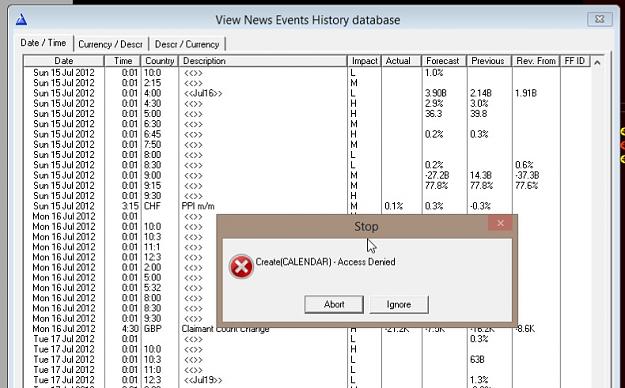Click the application icon in the title bar
This screenshot has width=625, height=388.
[21, 20]
